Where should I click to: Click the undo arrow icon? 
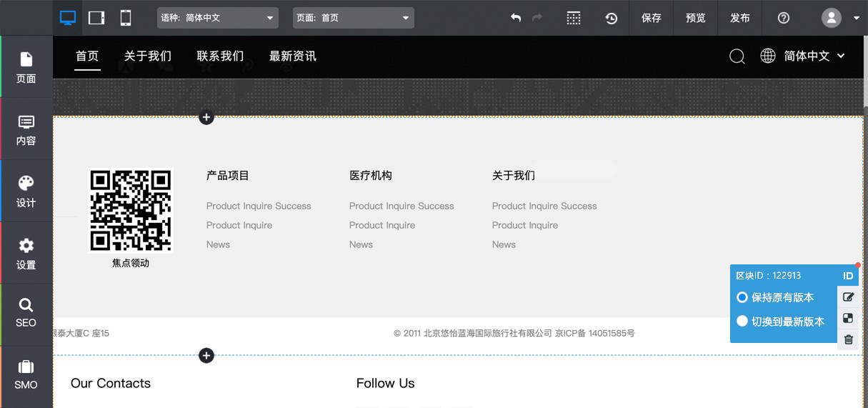pyautogui.click(x=516, y=18)
